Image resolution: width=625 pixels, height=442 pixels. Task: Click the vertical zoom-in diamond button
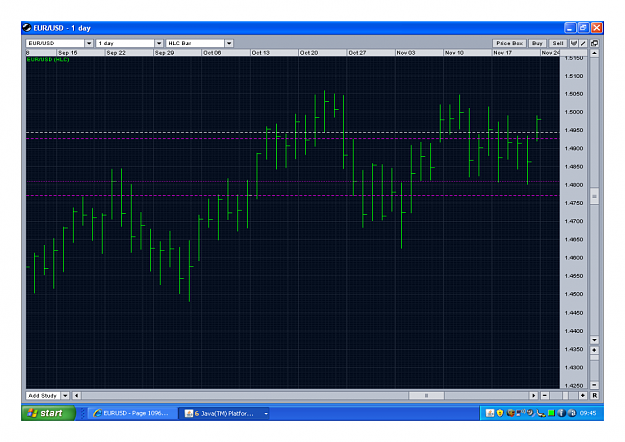[594, 350]
